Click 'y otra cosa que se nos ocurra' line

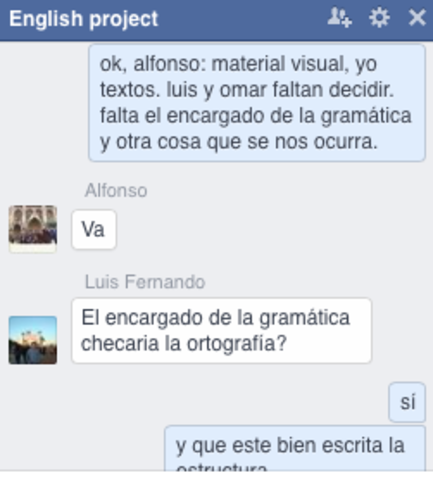(x=239, y=142)
